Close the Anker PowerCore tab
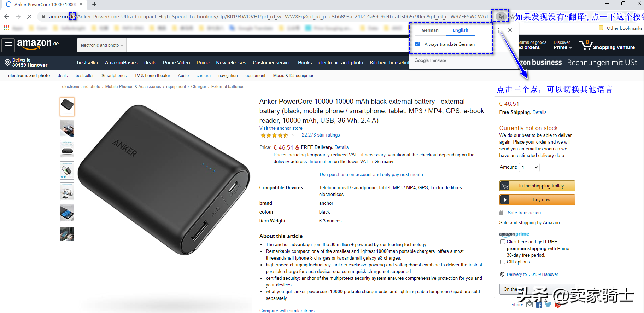644x313 pixels. (81, 4)
